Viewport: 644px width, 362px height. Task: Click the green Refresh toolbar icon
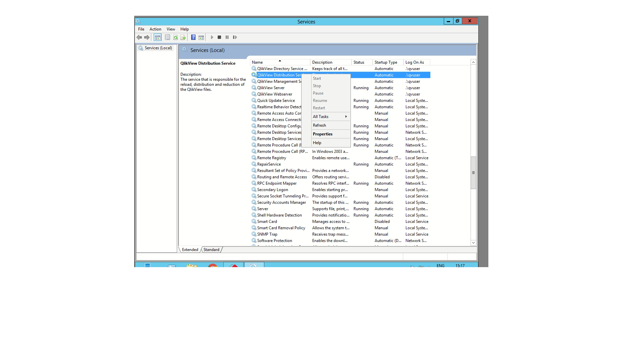[x=175, y=38]
